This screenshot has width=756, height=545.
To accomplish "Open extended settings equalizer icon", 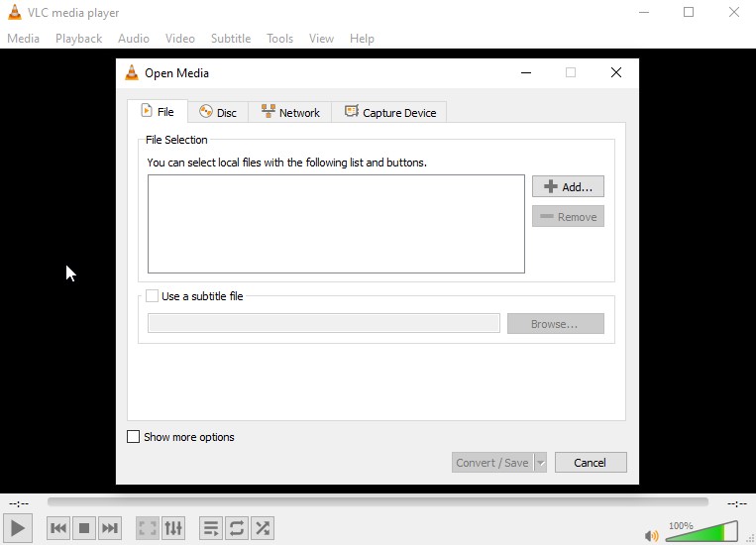I will pos(173,528).
